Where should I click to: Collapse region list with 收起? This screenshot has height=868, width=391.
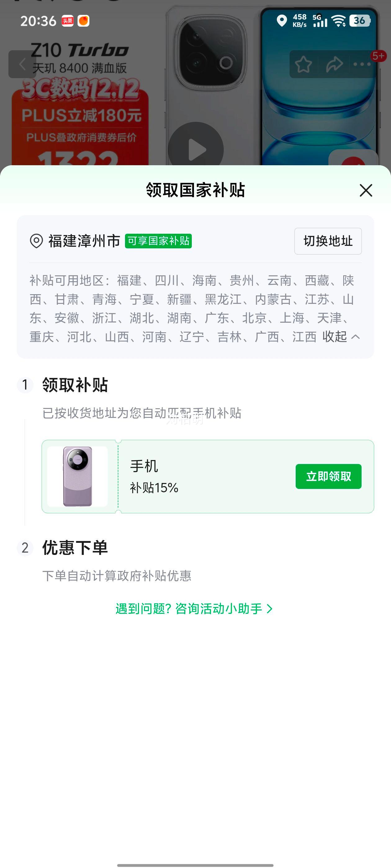[341, 337]
